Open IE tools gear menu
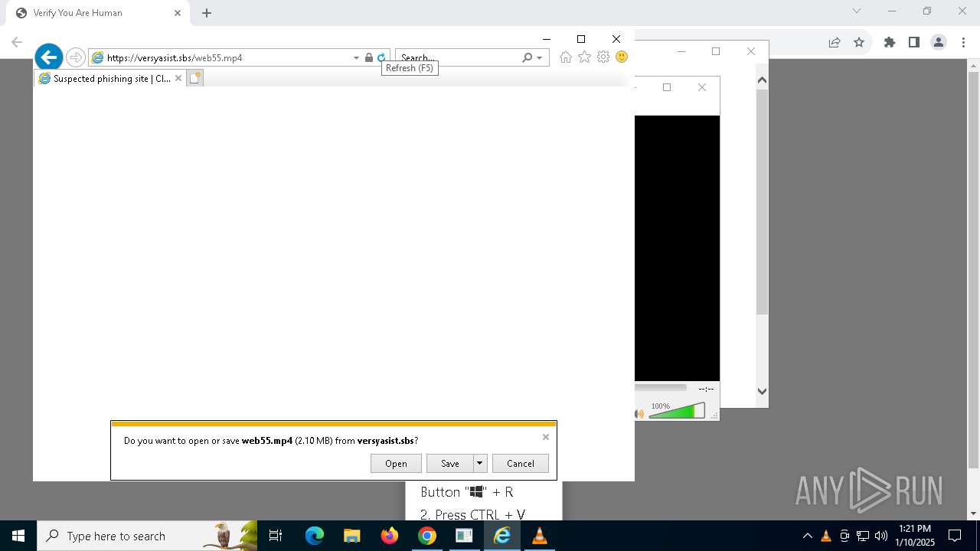 point(603,57)
